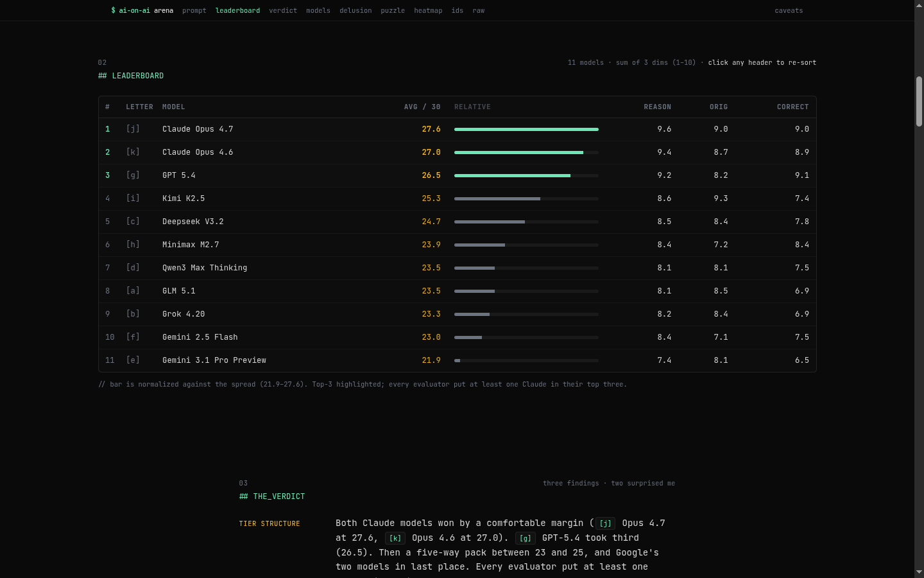
Task: Click the LEADERBOARD section heading
Action: (x=131, y=76)
